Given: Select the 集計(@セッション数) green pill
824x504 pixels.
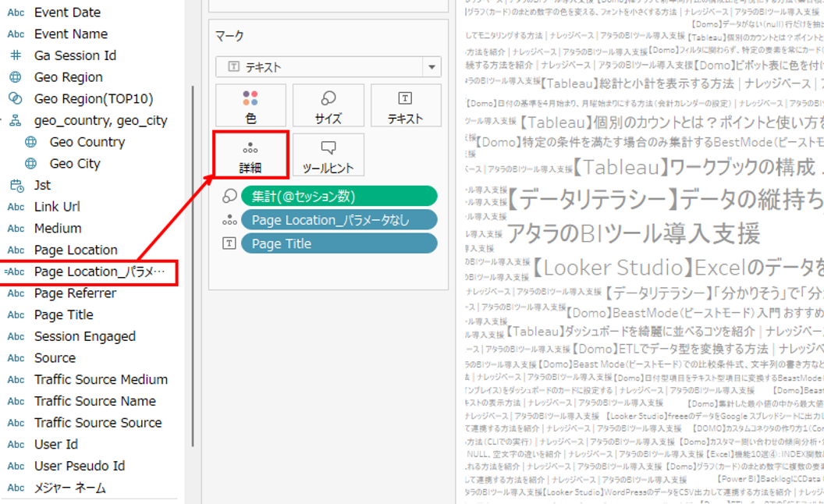Looking at the screenshot, I should coord(339,196).
